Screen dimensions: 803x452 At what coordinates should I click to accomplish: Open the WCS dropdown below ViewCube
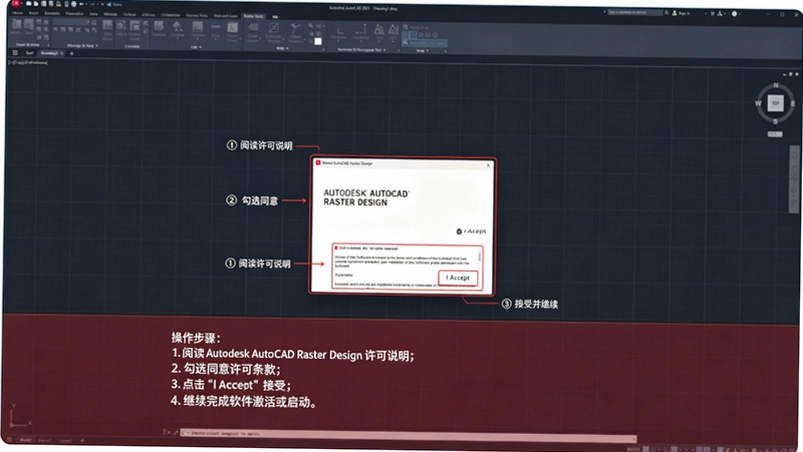click(775, 134)
